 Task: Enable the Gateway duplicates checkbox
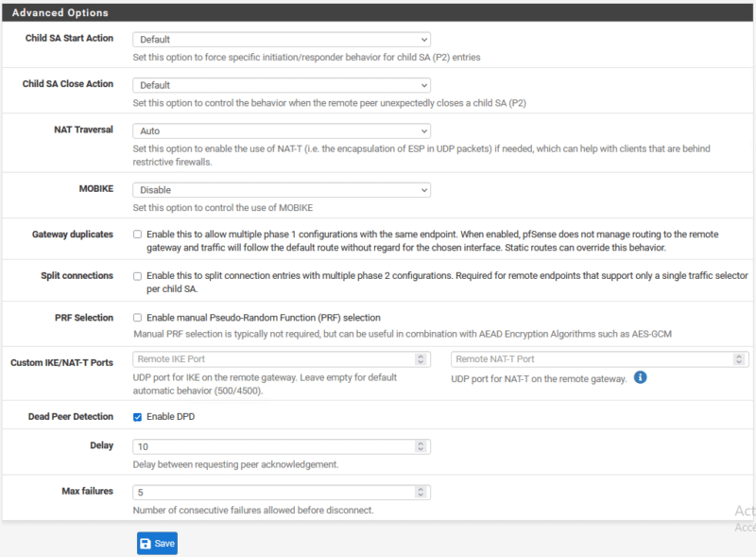tap(138, 235)
